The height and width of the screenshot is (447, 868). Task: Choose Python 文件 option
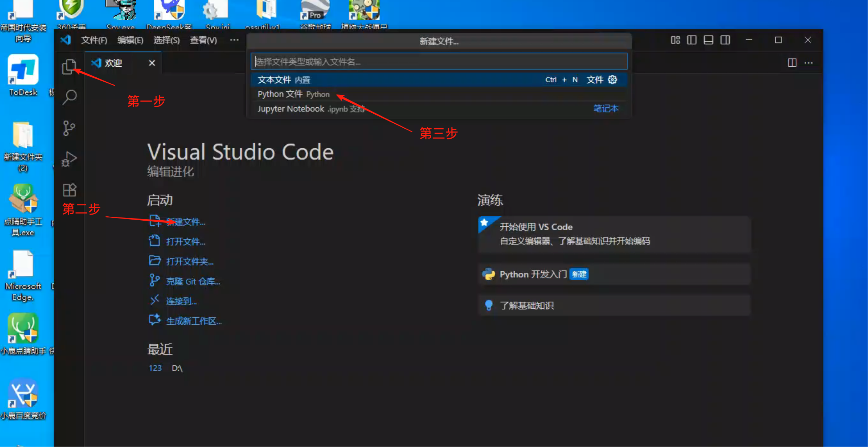coord(439,94)
